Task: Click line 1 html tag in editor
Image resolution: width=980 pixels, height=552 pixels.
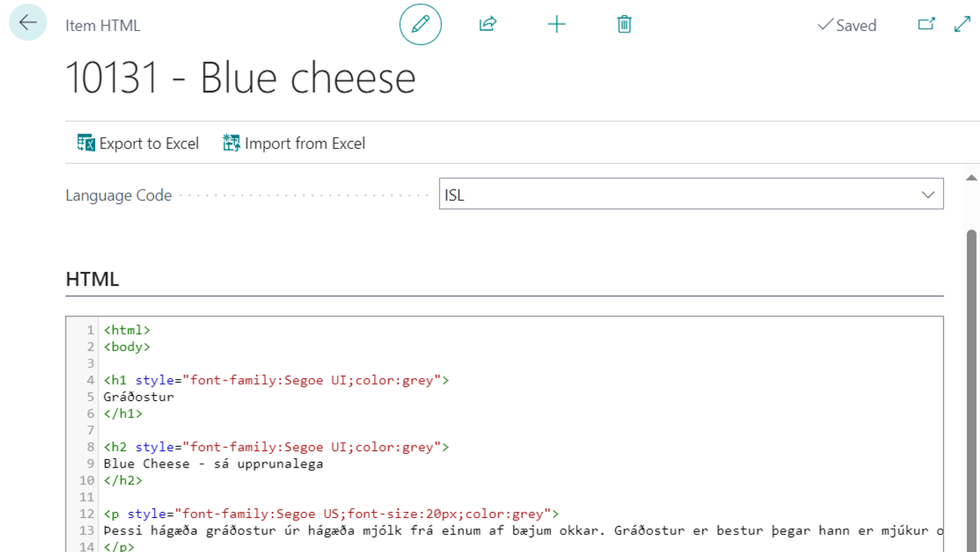Action: (127, 330)
